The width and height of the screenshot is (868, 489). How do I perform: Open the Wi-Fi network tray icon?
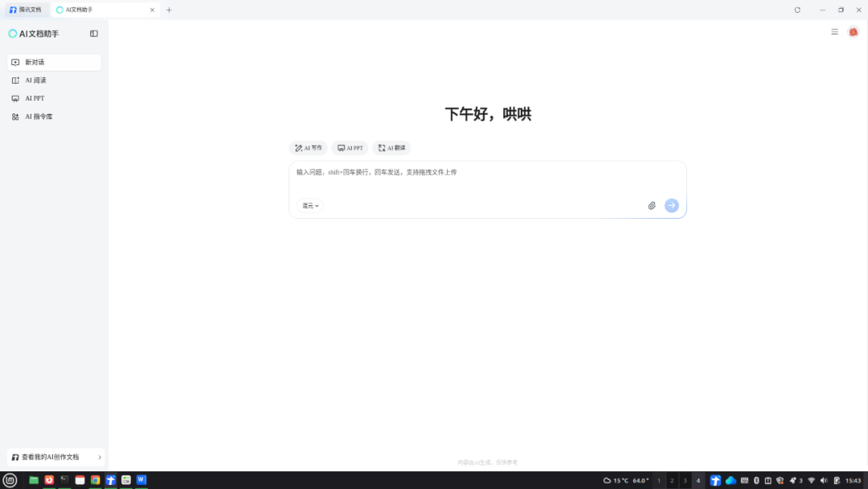coord(811,481)
